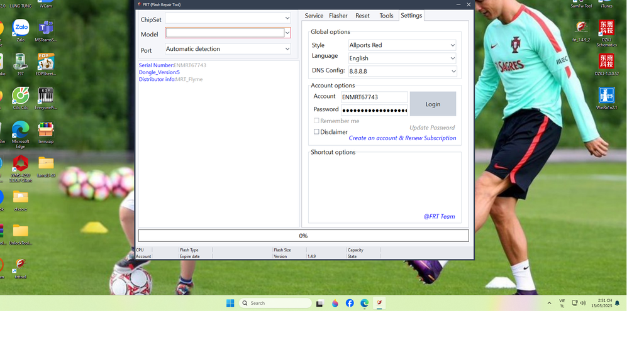Open taskbar clock 2:51 CH
Image resolution: width=644 pixels, height=362 pixels.
coord(602,303)
